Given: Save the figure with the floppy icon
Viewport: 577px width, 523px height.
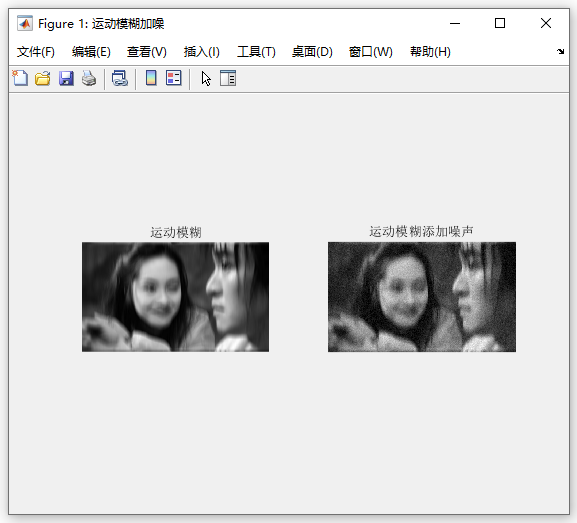Looking at the screenshot, I should (66, 78).
